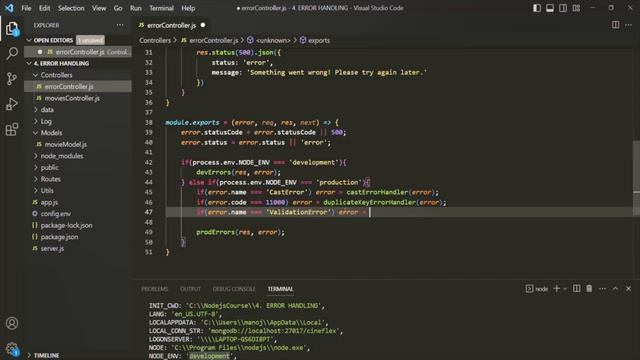Viewport: 640px width, 360px height.
Task: Expand the public folder
Action: [x=49, y=167]
